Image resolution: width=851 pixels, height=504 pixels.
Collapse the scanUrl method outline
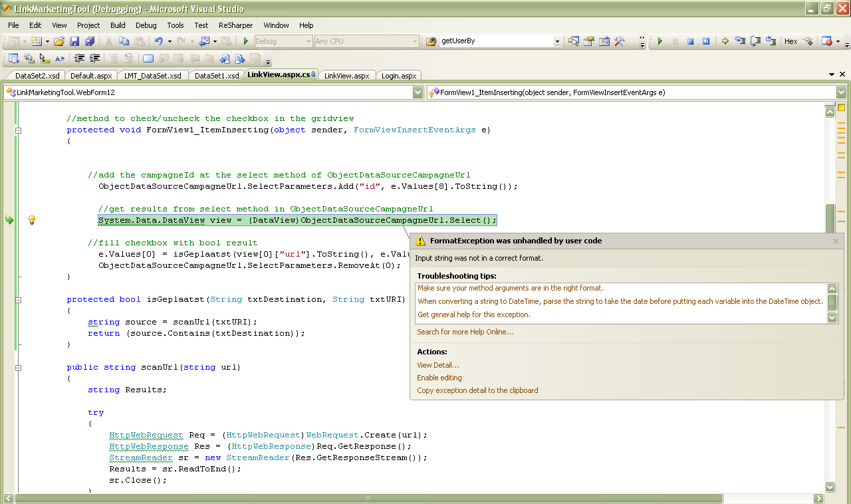19,368
